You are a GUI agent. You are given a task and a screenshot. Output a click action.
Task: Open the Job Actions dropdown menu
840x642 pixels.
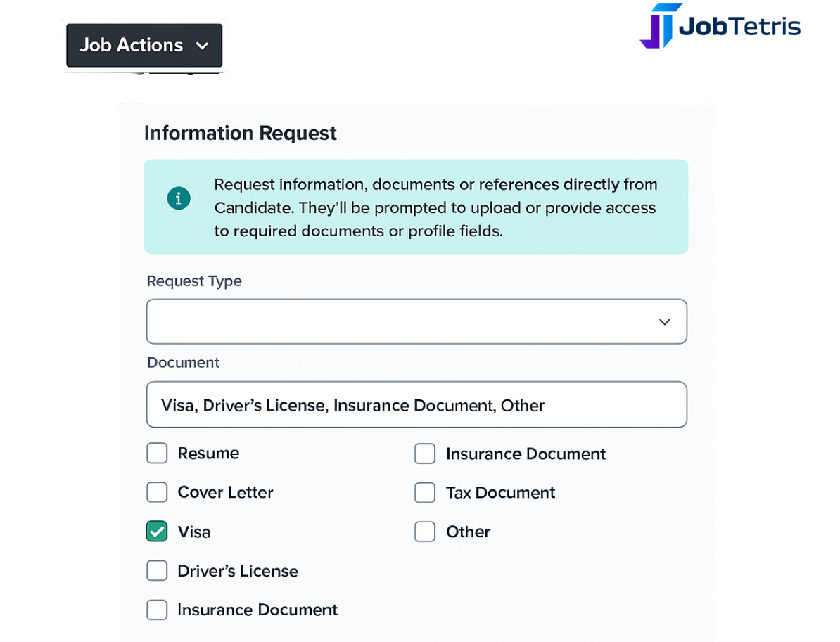pyautogui.click(x=144, y=46)
